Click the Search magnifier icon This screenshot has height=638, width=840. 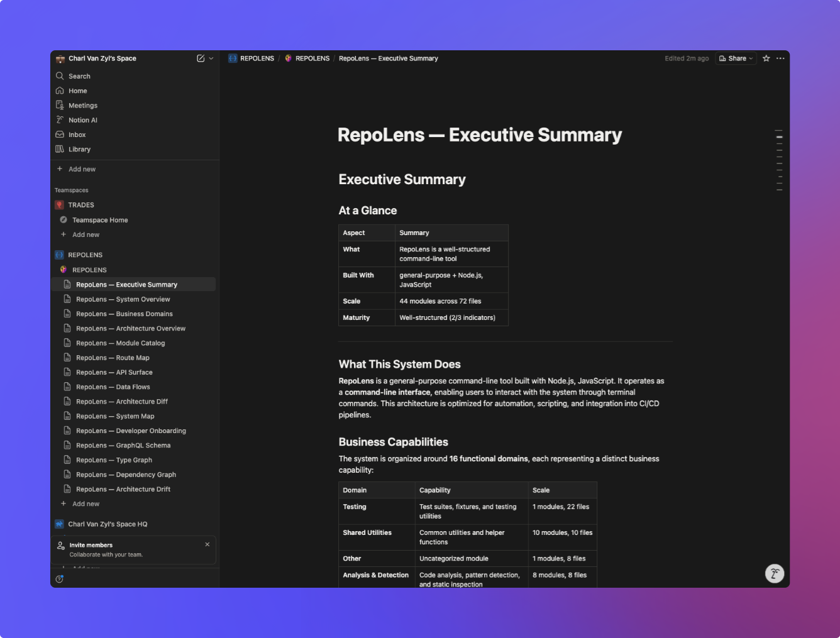tap(60, 76)
